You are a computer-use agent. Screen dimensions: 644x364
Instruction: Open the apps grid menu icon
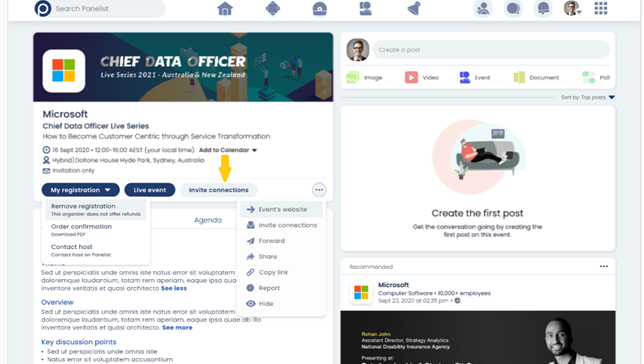(600, 8)
